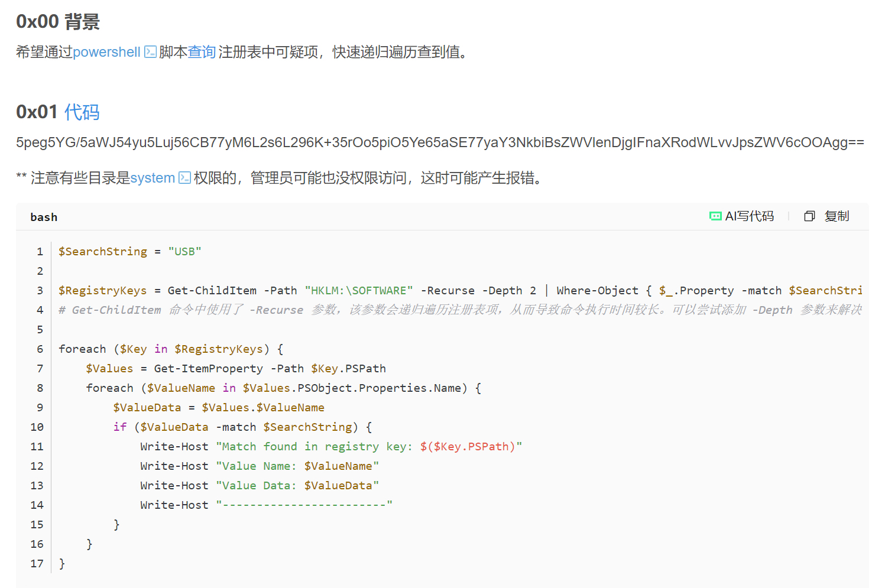Open the 查询 hyperlink
The image size is (885, 588).
point(202,52)
